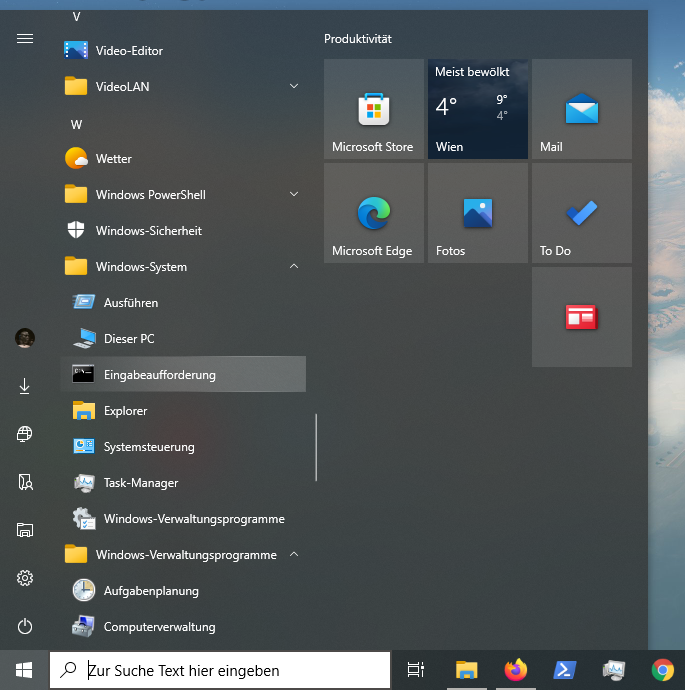Click the Power button in the sidebar
685x690 pixels.
(25, 626)
